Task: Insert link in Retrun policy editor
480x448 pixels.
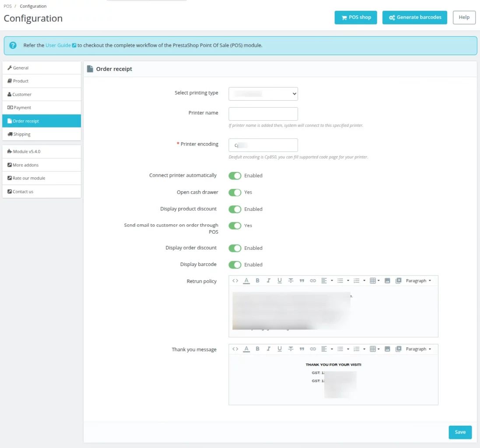Action: (x=312, y=280)
